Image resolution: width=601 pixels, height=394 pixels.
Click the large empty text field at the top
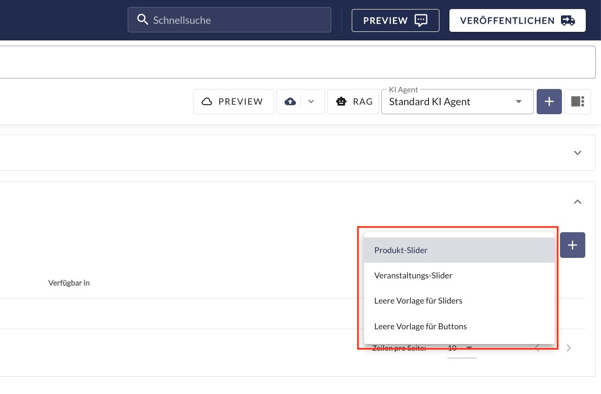point(297,62)
